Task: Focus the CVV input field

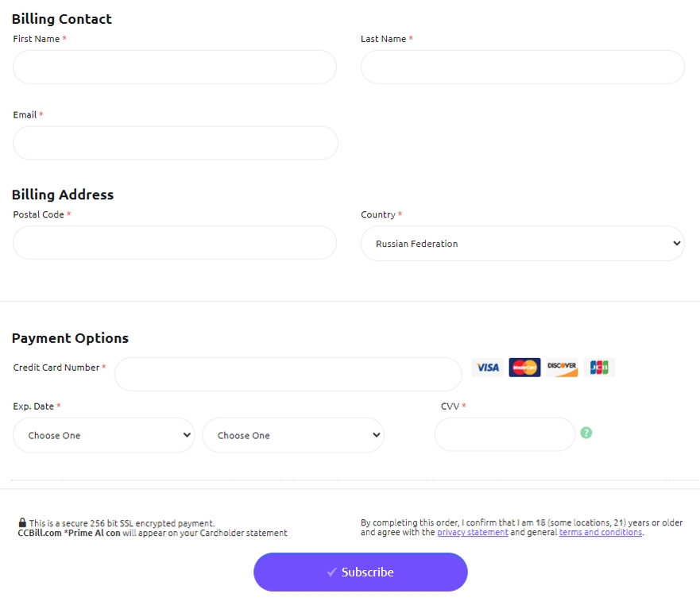Action: [505, 434]
